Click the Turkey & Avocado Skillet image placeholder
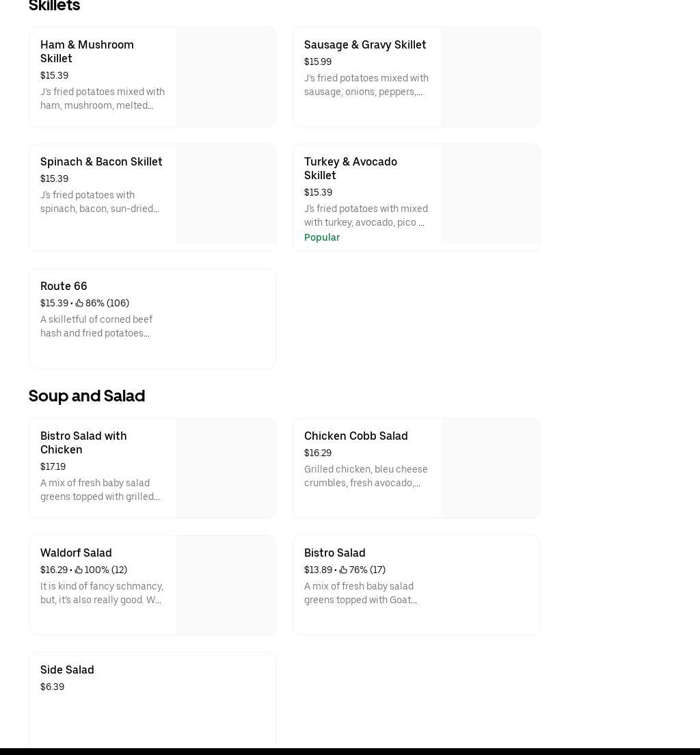Screen dimensions: 700x755 pos(490,194)
